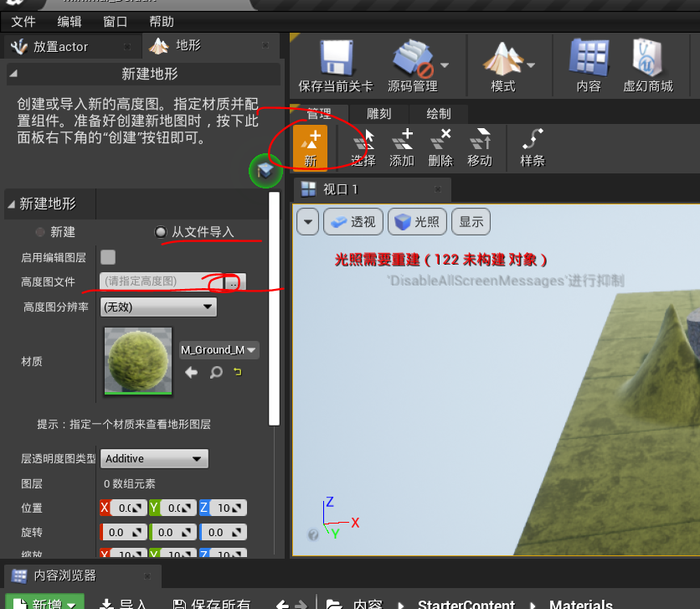Select the 新建 radio button
The height and width of the screenshot is (609, 700).
[x=40, y=232]
